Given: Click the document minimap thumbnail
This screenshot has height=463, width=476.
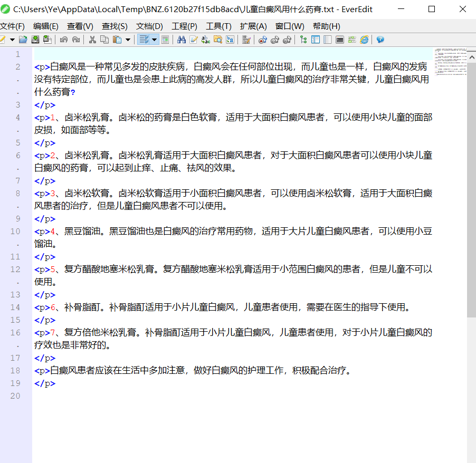Looking at the screenshot, I should coord(451,62).
